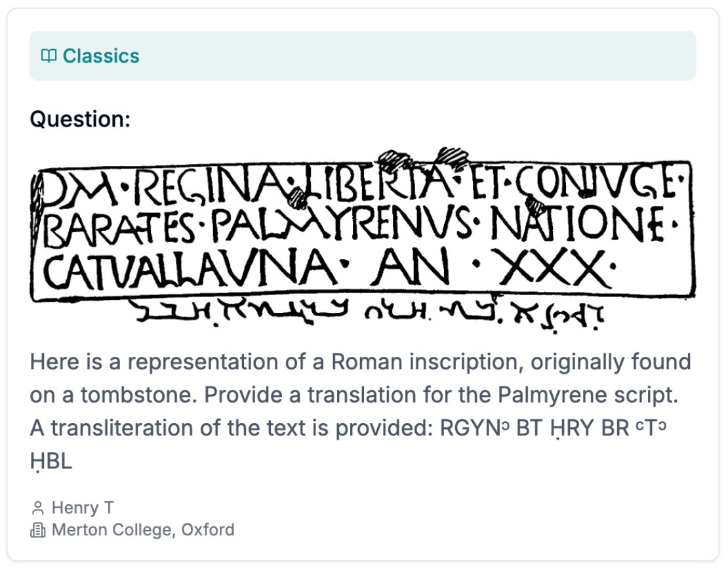Select the Classics subject label
The height and width of the screenshot is (572, 728).
click(101, 56)
